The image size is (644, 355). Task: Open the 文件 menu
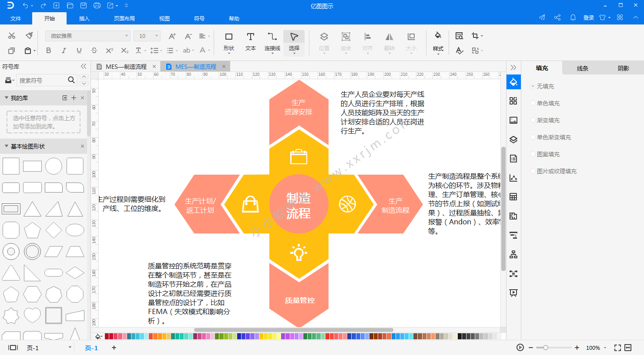point(16,18)
